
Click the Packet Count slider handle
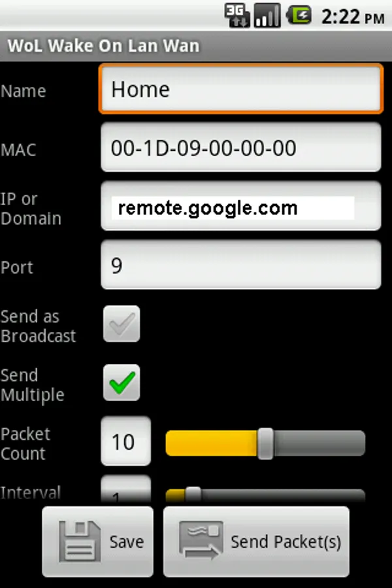click(266, 443)
